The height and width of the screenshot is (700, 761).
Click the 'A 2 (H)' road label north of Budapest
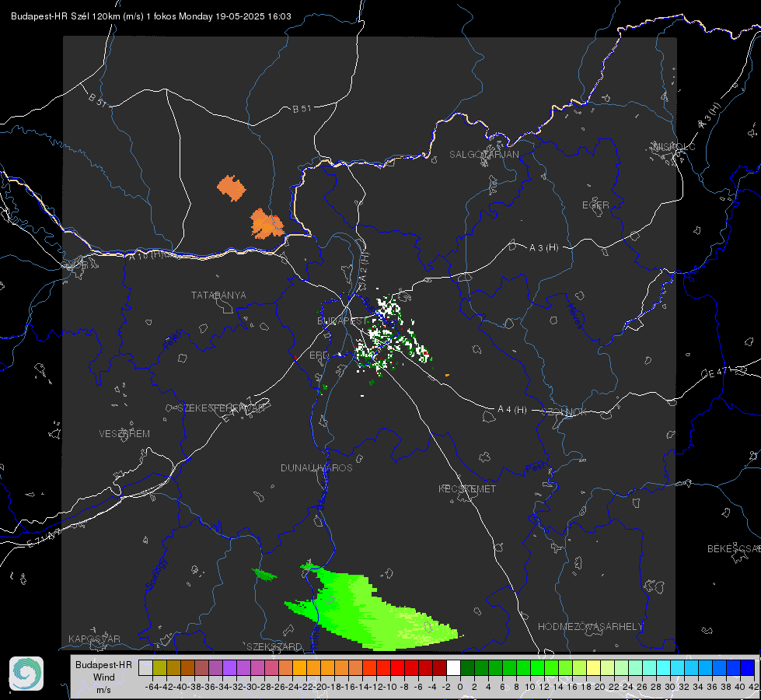coord(364,266)
